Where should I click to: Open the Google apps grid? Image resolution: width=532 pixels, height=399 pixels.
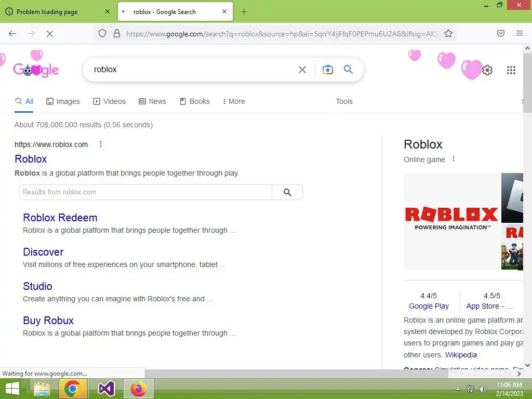click(511, 70)
